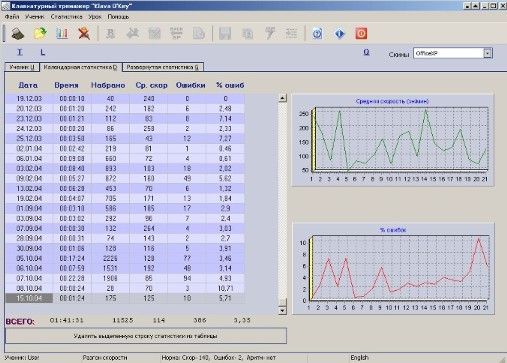Open the Скины dropdown arrow
Viewport: 507px width, 363px height.
488,53
